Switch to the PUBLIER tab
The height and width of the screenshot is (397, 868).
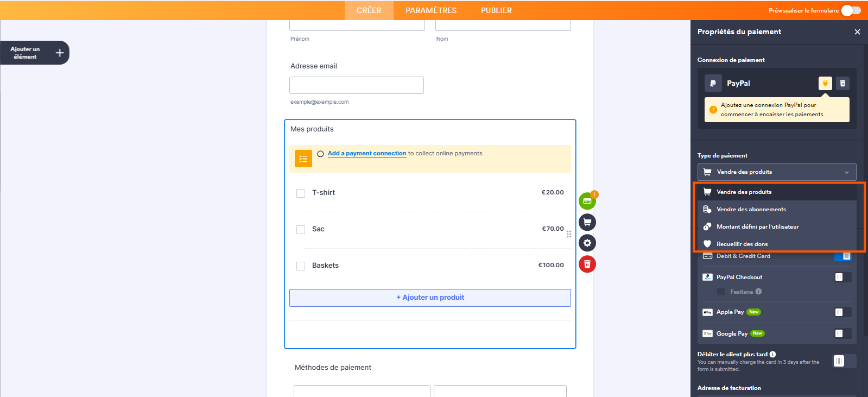(496, 10)
